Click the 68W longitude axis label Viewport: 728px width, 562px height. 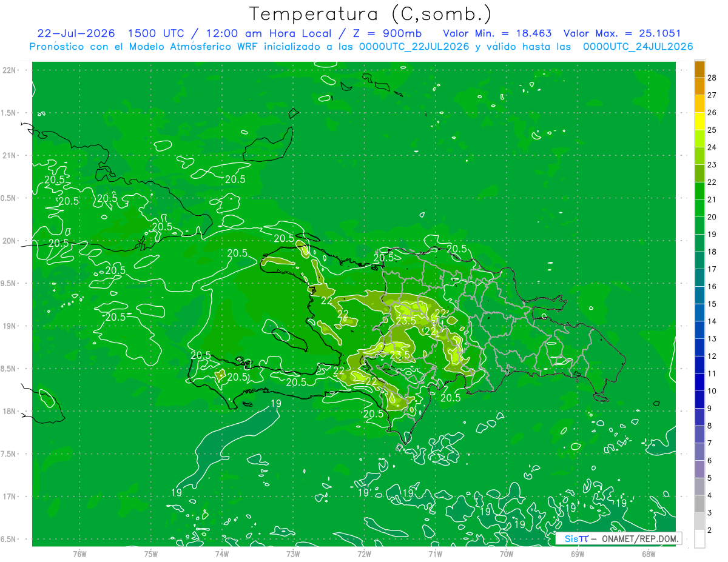coord(649,554)
